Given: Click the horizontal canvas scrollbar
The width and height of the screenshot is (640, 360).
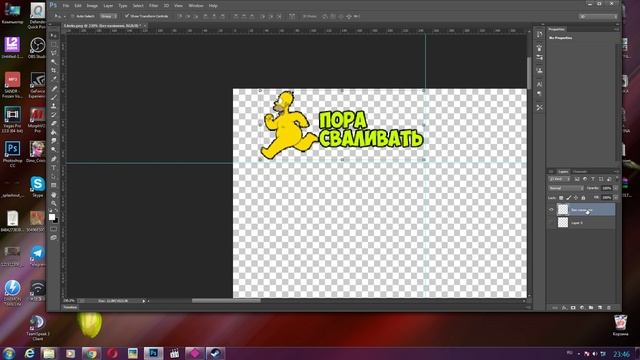Looking at the screenshot, I should pos(226,301).
